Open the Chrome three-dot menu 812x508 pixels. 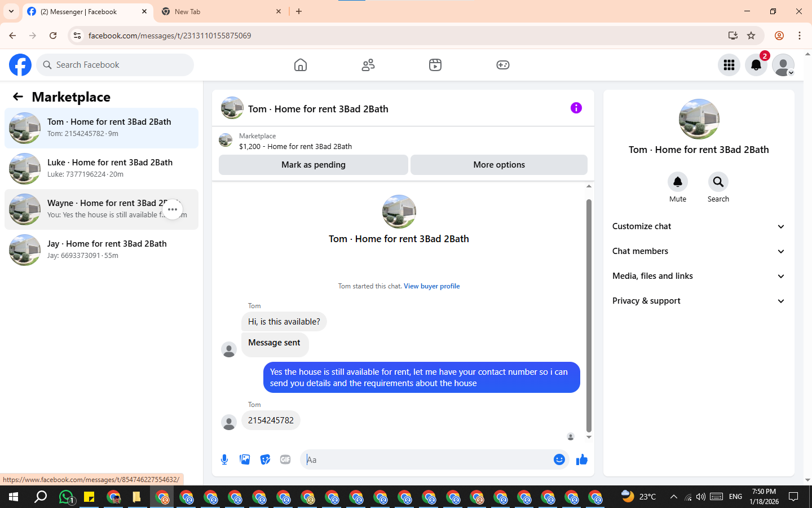pos(800,36)
